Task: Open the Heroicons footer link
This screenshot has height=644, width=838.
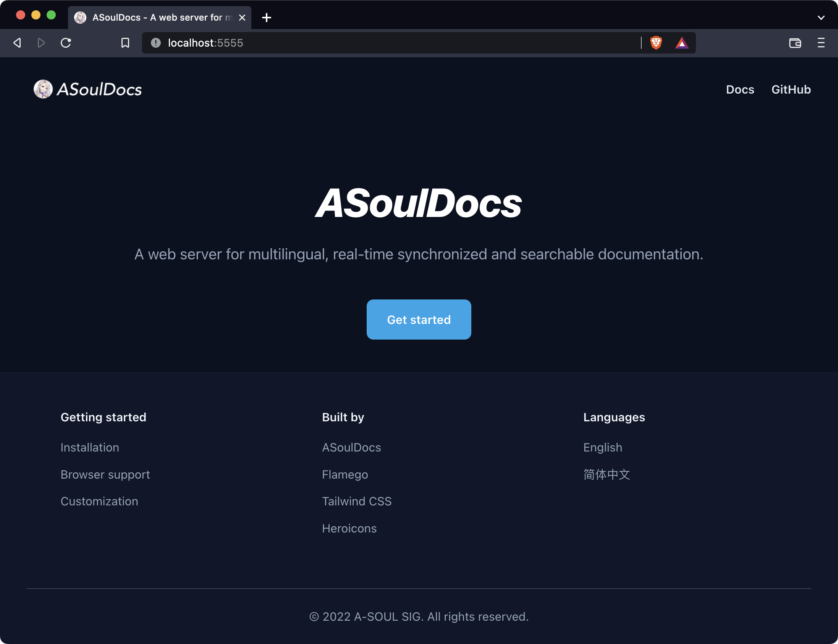Action: point(349,528)
